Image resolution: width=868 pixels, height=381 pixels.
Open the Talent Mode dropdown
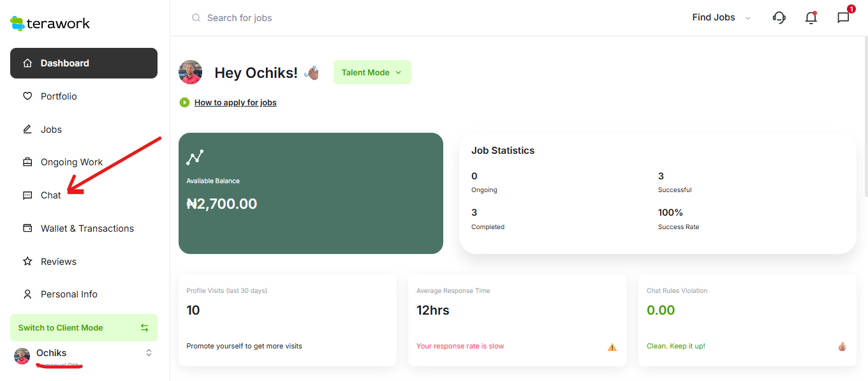pyautogui.click(x=372, y=72)
